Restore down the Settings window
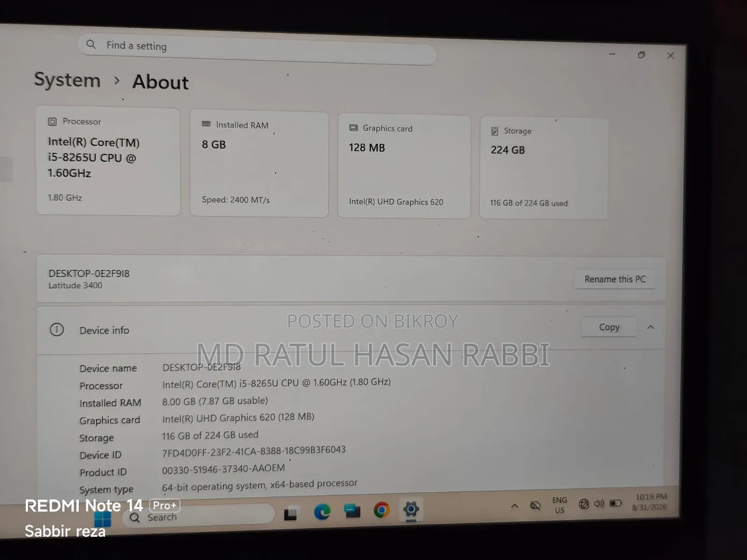 (641, 55)
